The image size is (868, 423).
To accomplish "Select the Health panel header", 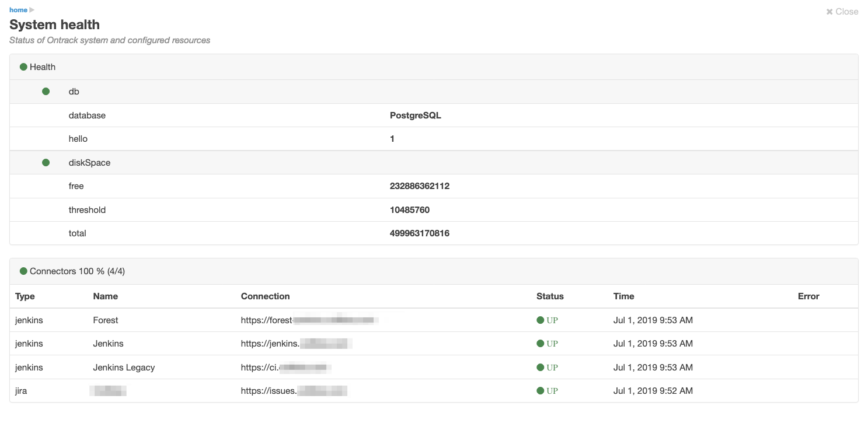I will [x=43, y=67].
